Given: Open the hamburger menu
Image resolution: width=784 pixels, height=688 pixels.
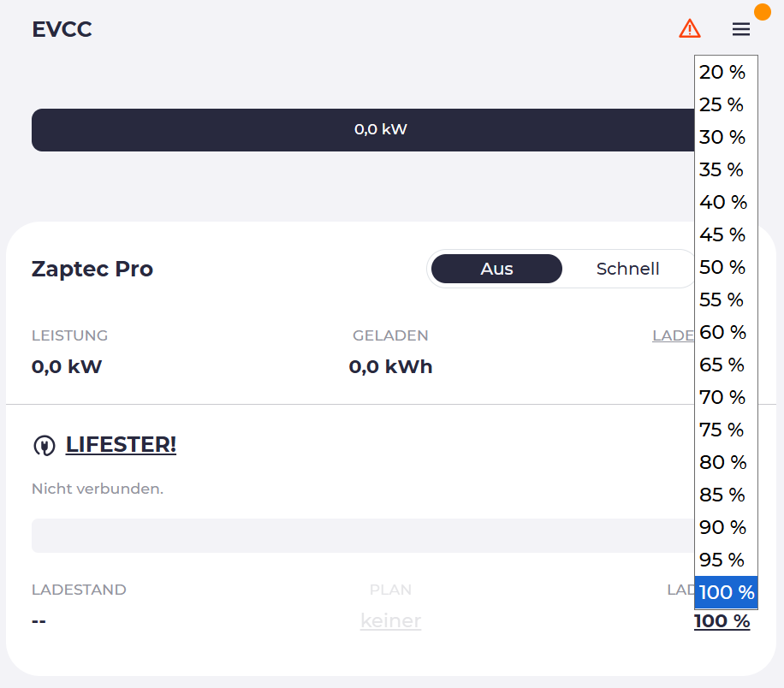Looking at the screenshot, I should 741,29.
